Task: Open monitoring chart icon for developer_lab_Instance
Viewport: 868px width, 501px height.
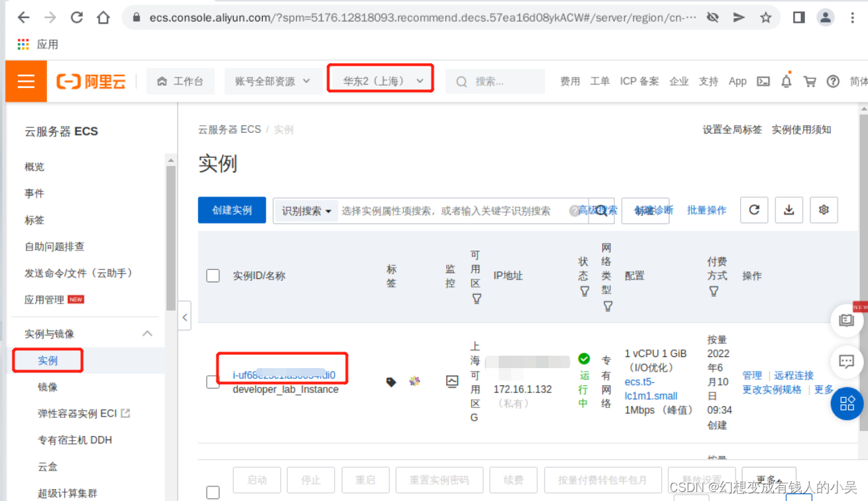Action: (452, 381)
